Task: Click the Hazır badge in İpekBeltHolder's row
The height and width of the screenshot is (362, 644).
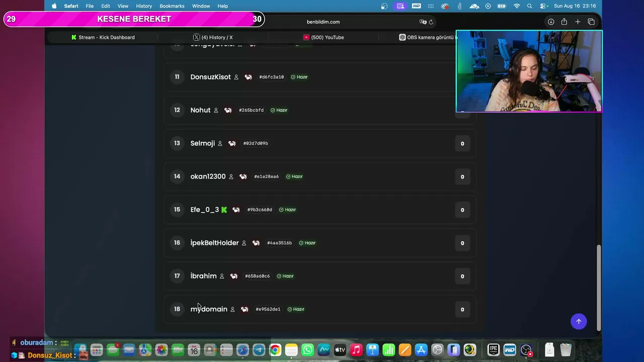Action: tap(307, 243)
